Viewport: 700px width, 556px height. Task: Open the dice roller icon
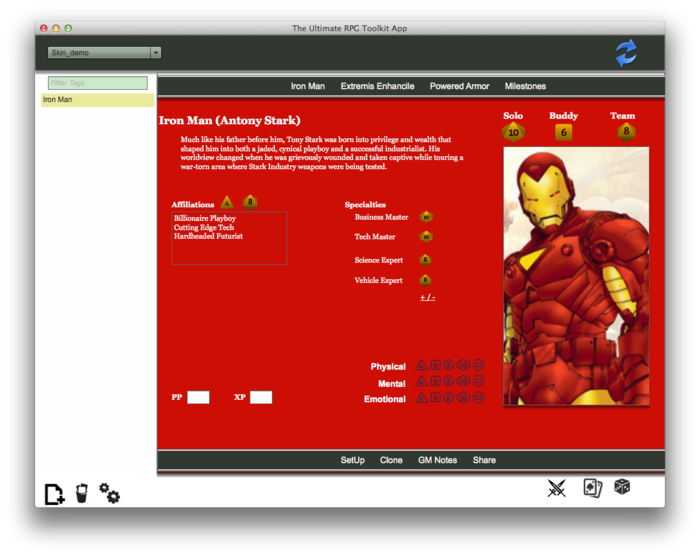click(622, 486)
